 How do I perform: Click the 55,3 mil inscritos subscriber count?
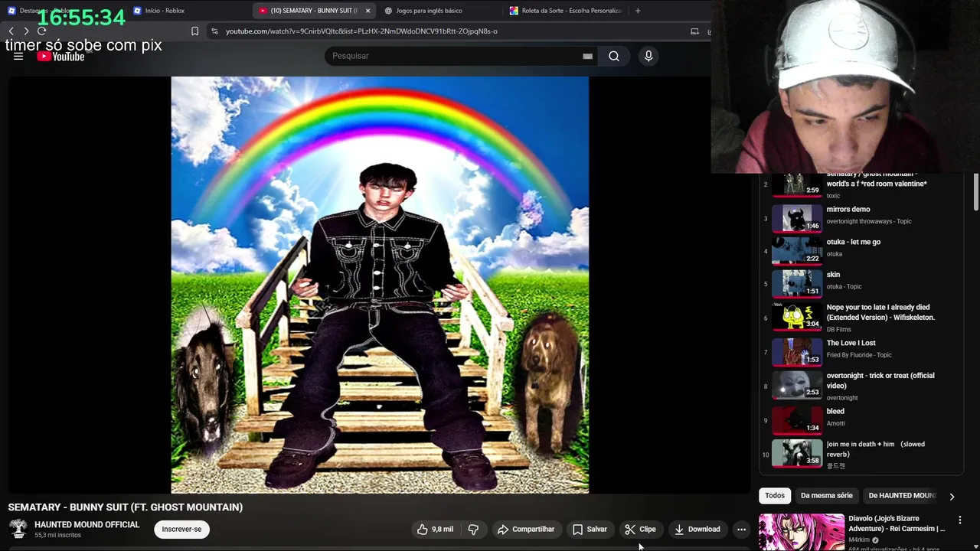point(57,536)
